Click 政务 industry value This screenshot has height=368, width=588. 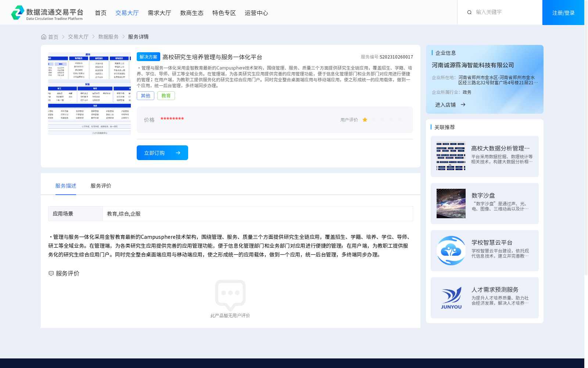tap(467, 92)
